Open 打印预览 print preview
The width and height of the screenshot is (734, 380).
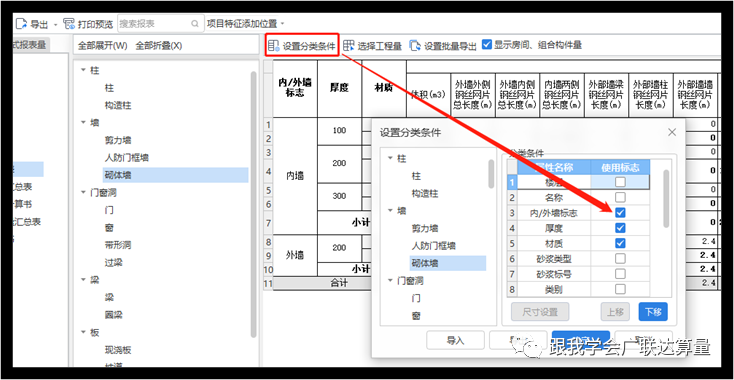pos(88,24)
